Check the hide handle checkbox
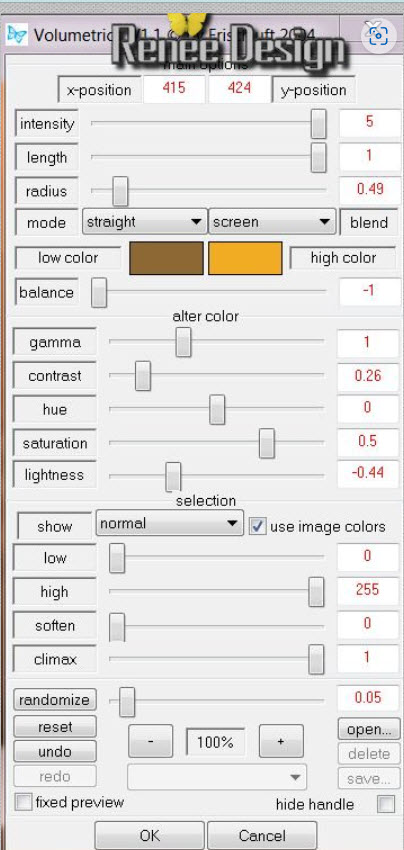This screenshot has height=850, width=404. [386, 804]
